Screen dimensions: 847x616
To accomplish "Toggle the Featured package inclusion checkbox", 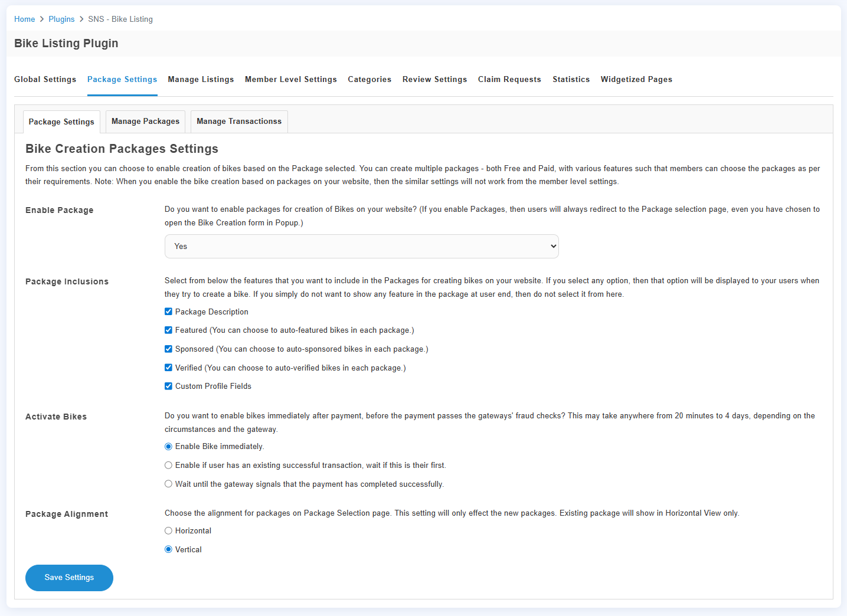I will (168, 330).
